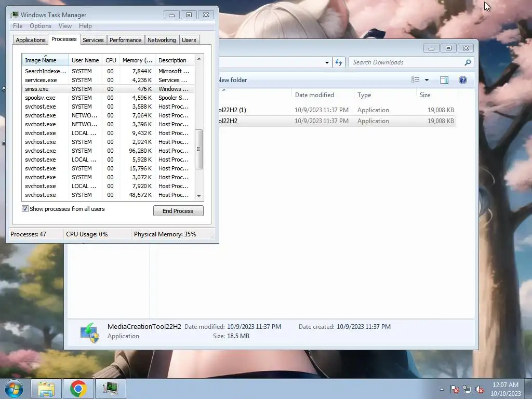The height and width of the screenshot is (399, 532).
Task: Sort processes by Image Name header
Action: [x=46, y=60]
